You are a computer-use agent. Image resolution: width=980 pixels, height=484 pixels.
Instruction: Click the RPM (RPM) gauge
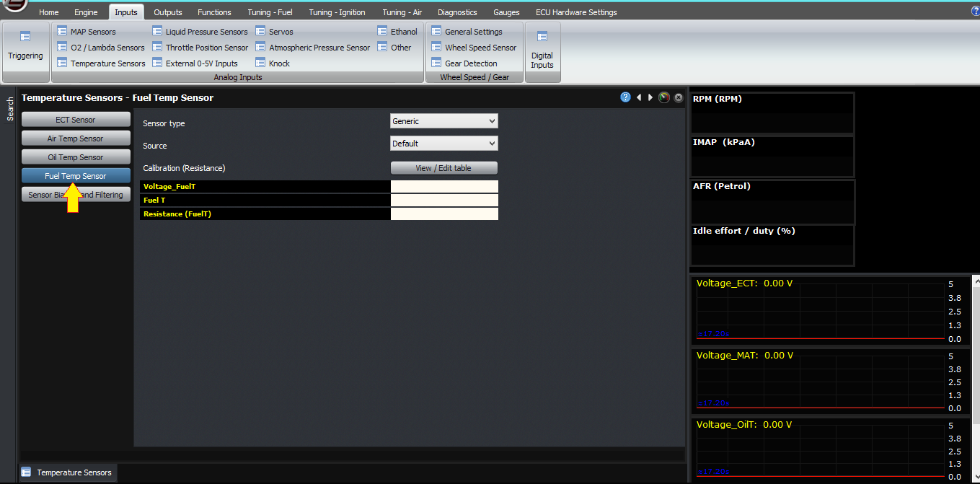click(x=772, y=113)
